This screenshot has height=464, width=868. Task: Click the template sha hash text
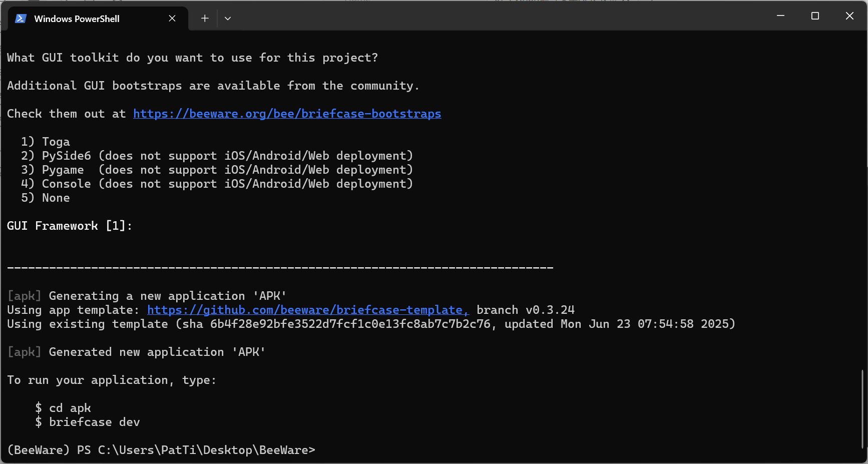click(x=350, y=324)
